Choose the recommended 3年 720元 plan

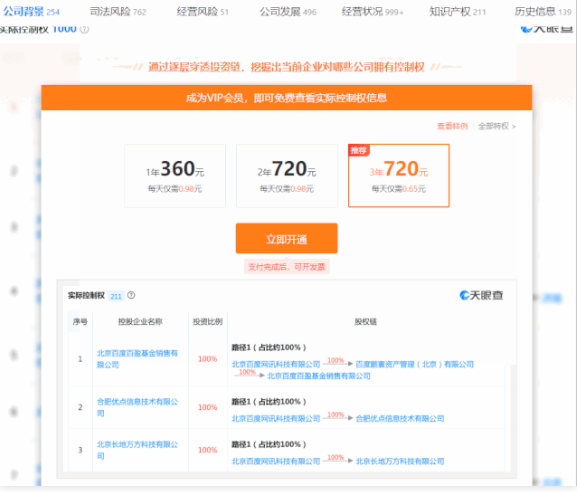(x=399, y=176)
